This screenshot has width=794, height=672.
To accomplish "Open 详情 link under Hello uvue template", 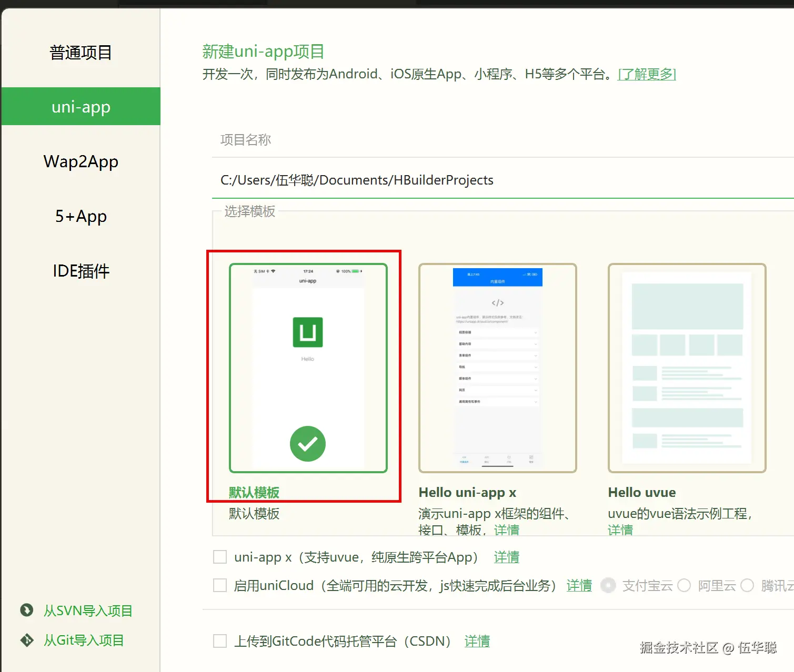I will [x=620, y=530].
